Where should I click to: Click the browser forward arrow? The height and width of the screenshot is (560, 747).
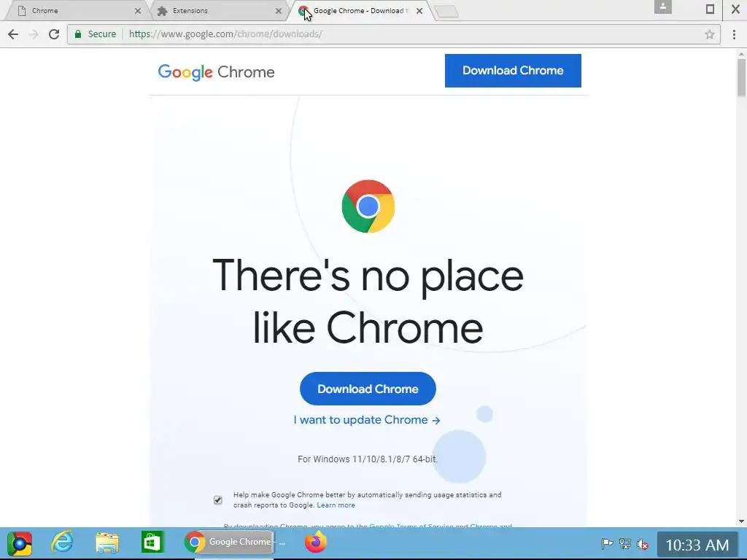pyautogui.click(x=34, y=34)
